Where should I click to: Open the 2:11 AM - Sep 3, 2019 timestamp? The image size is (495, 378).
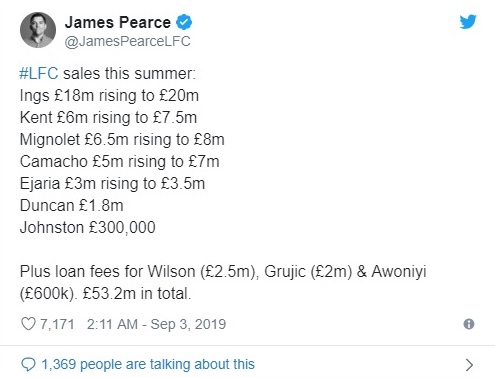[x=156, y=324]
